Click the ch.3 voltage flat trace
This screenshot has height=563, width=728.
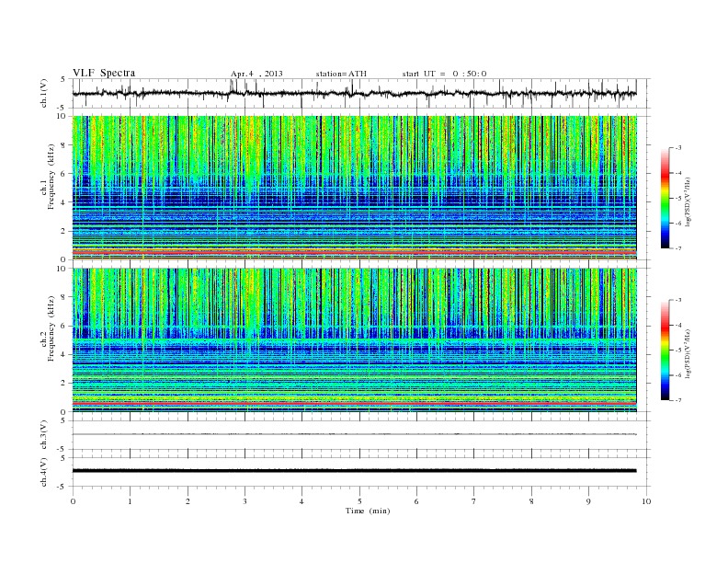(354, 434)
